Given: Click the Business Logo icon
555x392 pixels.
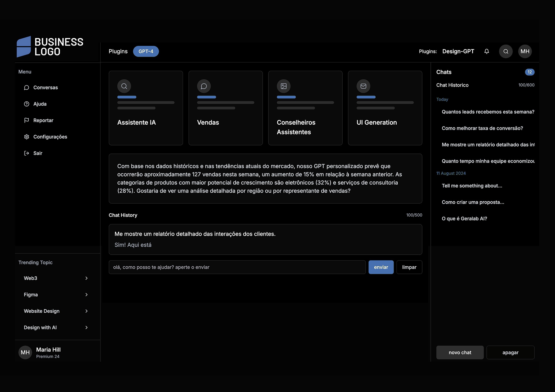Looking at the screenshot, I should click(x=24, y=47).
